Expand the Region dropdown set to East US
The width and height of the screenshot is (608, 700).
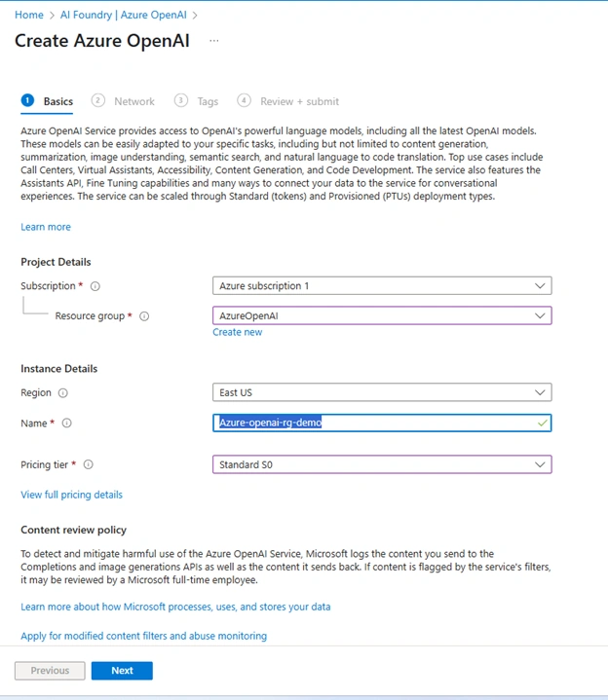[382, 392]
